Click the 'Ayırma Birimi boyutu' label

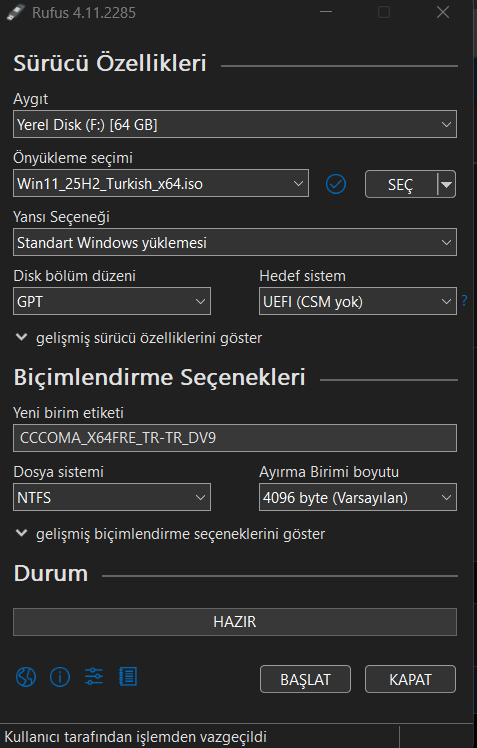pos(329,472)
